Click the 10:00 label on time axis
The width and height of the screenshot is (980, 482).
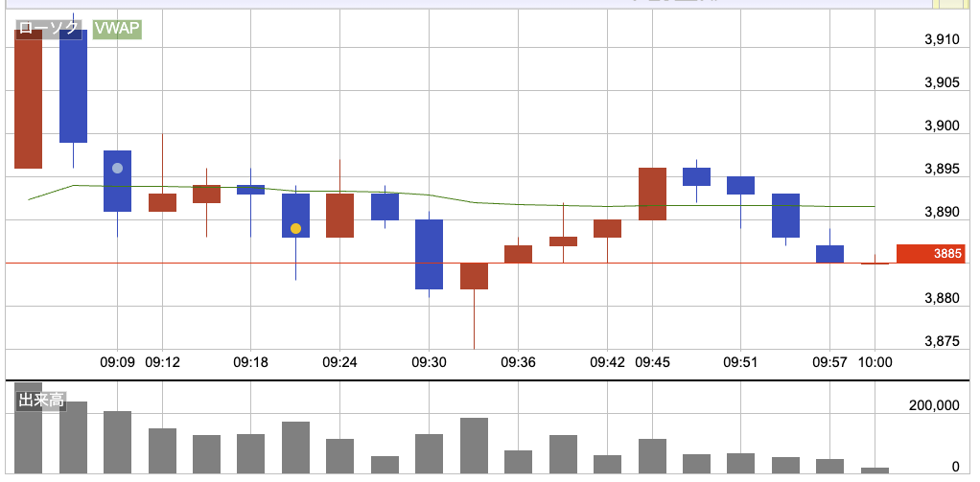point(875,362)
